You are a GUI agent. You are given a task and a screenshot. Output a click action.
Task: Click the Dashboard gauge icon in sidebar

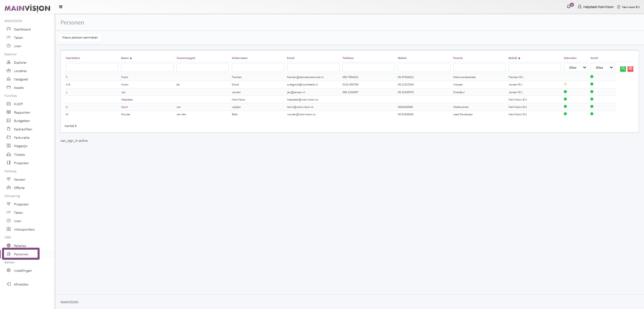[x=9, y=29]
